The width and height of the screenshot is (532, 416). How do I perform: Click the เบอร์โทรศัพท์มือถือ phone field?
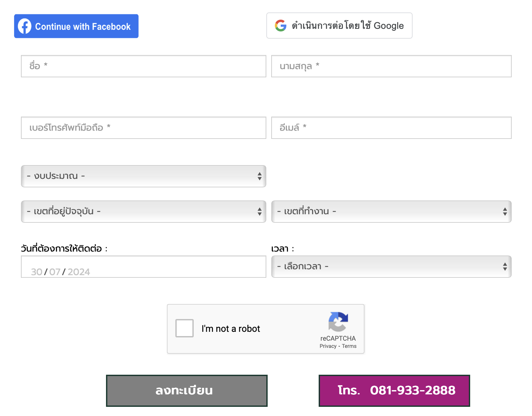tap(144, 128)
